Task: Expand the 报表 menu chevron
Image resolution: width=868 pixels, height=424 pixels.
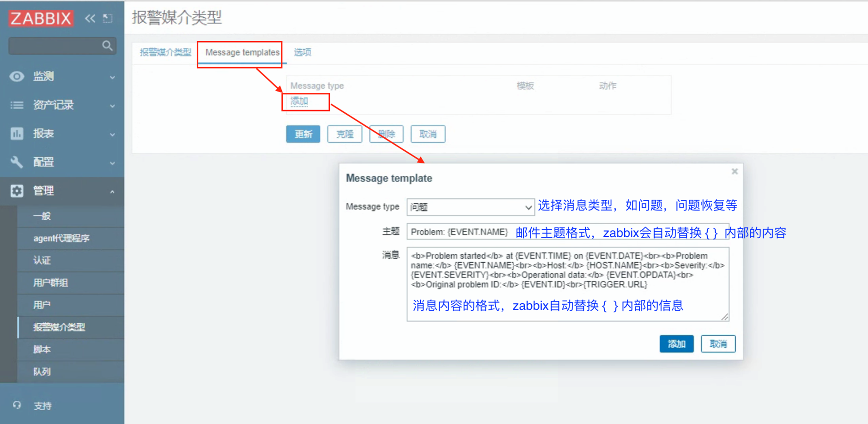Action: point(112,134)
